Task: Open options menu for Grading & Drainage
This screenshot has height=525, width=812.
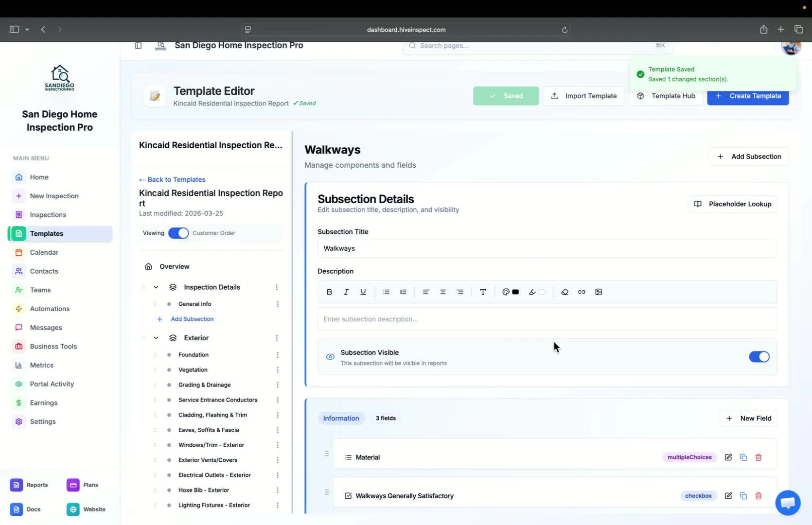Action: [x=278, y=385]
